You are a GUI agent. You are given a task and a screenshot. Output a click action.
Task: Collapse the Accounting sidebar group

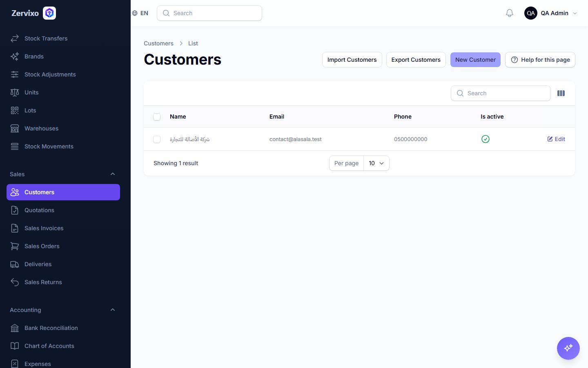pyautogui.click(x=113, y=310)
